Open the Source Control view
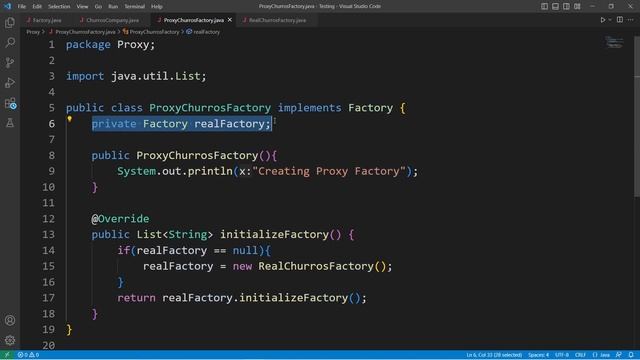The width and height of the screenshot is (640, 360). tap(10, 62)
